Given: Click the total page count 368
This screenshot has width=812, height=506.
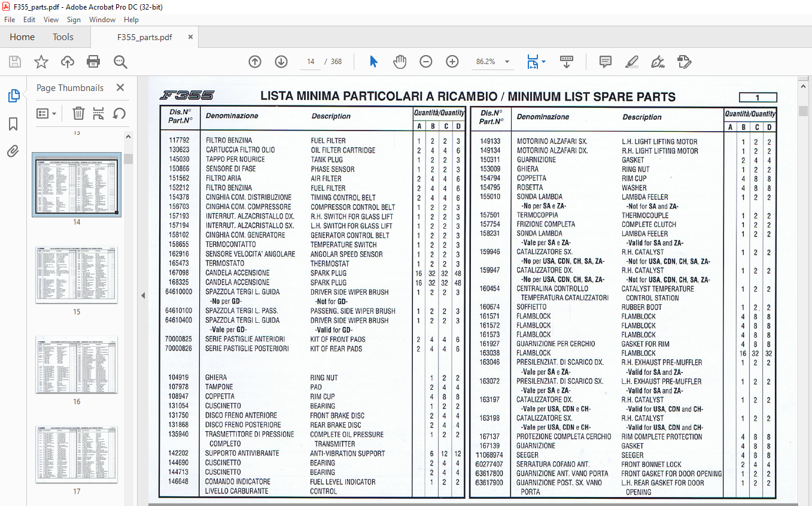Looking at the screenshot, I should pos(336,62).
